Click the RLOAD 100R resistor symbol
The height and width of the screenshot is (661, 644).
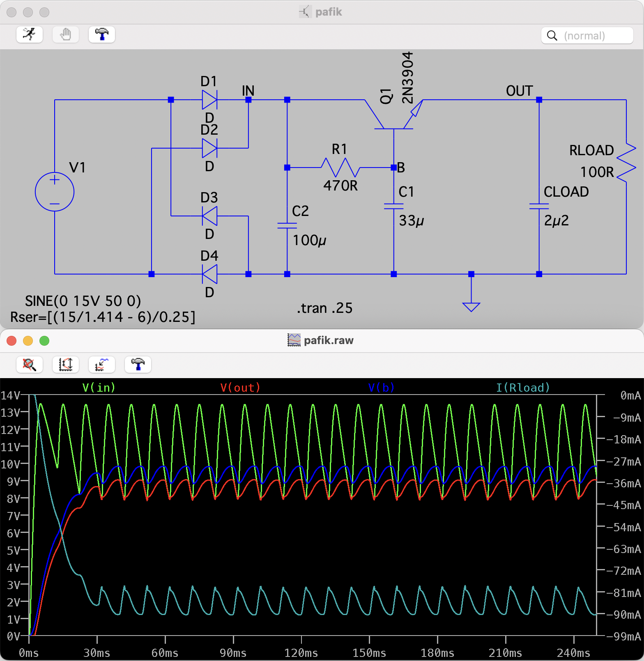tap(626, 162)
